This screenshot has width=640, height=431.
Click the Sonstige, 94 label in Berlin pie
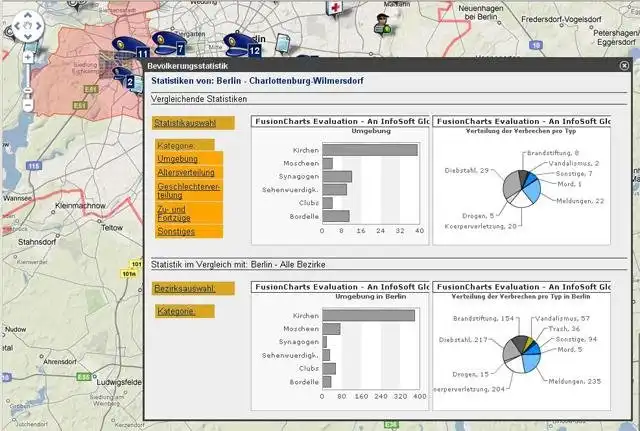point(576,339)
